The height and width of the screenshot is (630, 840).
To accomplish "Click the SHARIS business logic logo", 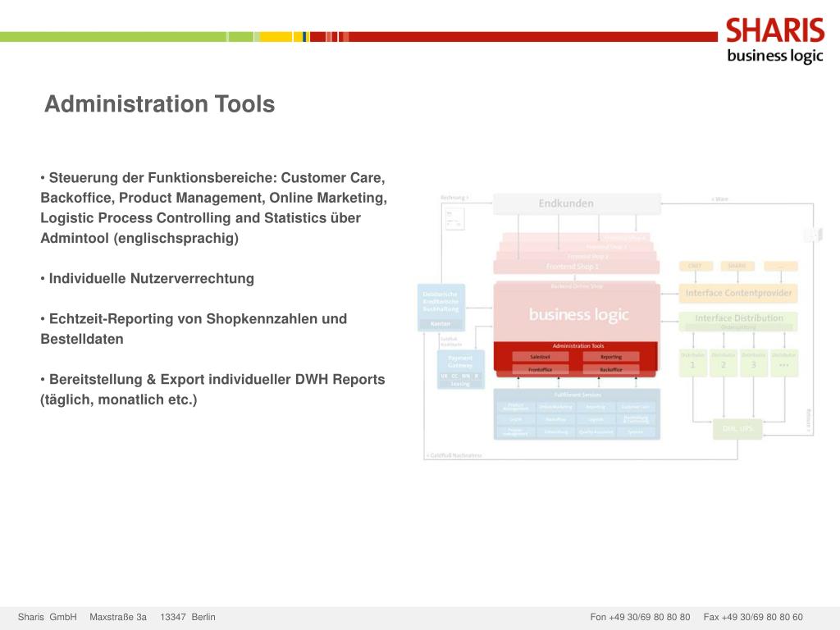I will click(774, 41).
